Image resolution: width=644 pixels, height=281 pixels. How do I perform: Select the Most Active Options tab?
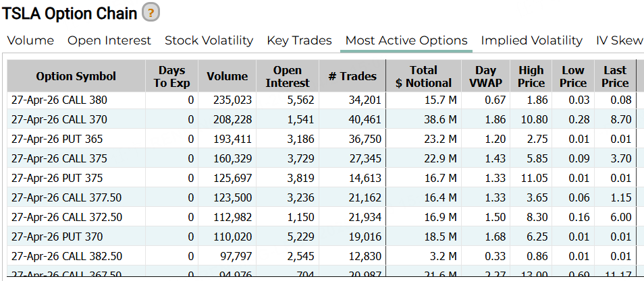(406, 40)
